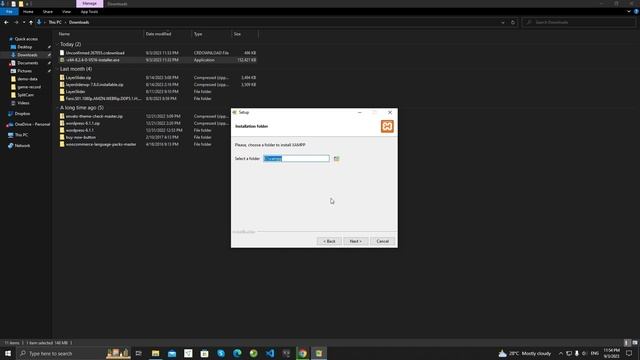Minimize the Setup dialog window
Screen dimensions: 640x360
[x=360, y=112]
